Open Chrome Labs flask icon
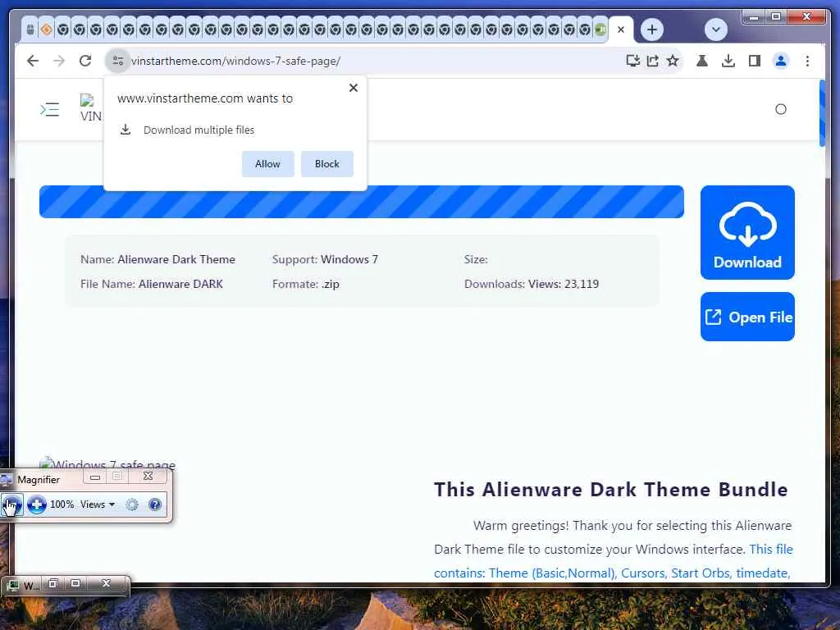 click(702, 61)
